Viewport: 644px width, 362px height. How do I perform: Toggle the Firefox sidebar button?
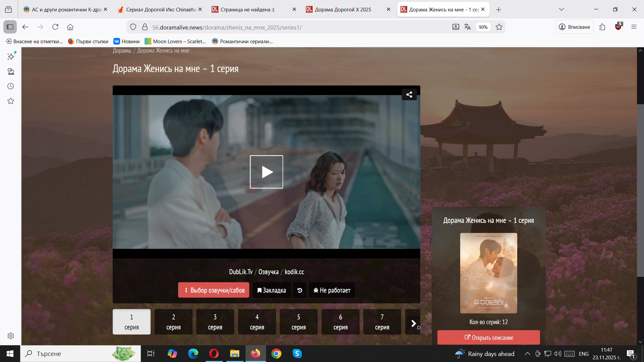[x=10, y=27]
